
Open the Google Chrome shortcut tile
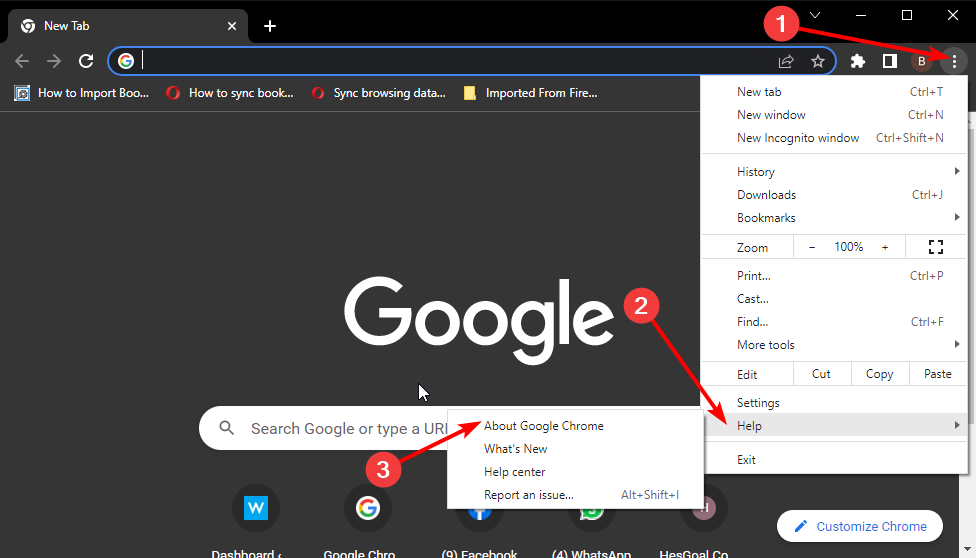[x=368, y=508]
